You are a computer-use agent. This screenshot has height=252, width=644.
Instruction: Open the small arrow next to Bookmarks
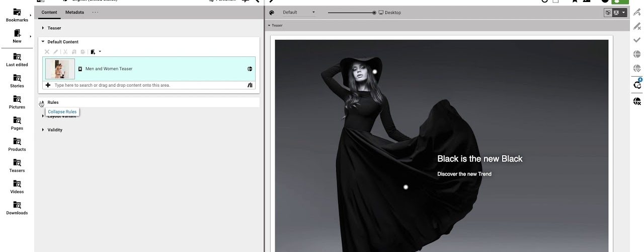pos(31,16)
